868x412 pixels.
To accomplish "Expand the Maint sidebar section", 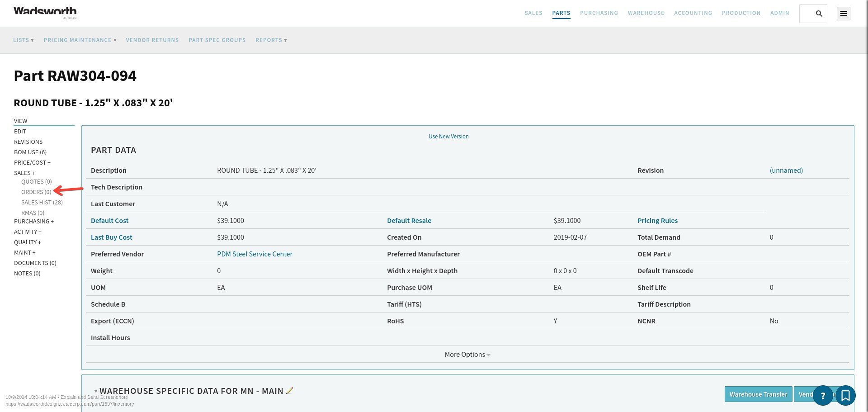I will pos(25,252).
